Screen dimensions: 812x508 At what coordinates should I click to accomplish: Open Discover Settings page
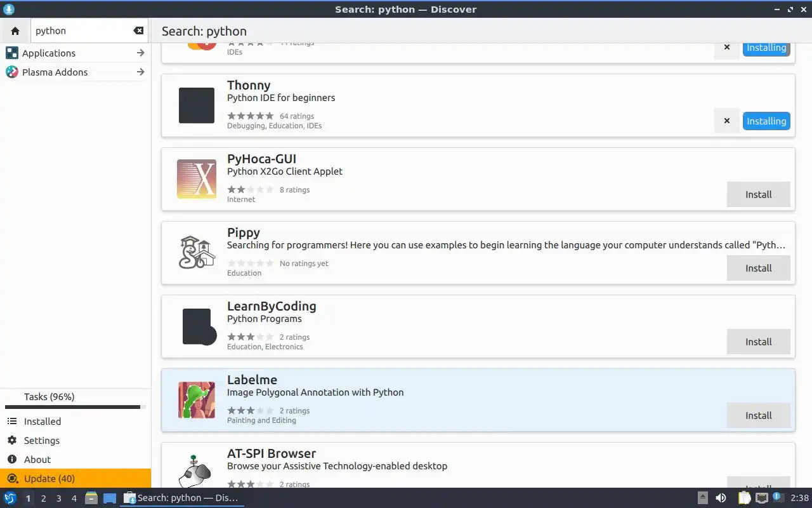pos(75,440)
